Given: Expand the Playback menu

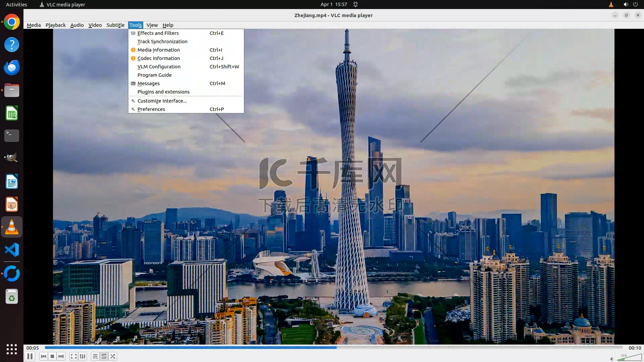Looking at the screenshot, I should [55, 25].
